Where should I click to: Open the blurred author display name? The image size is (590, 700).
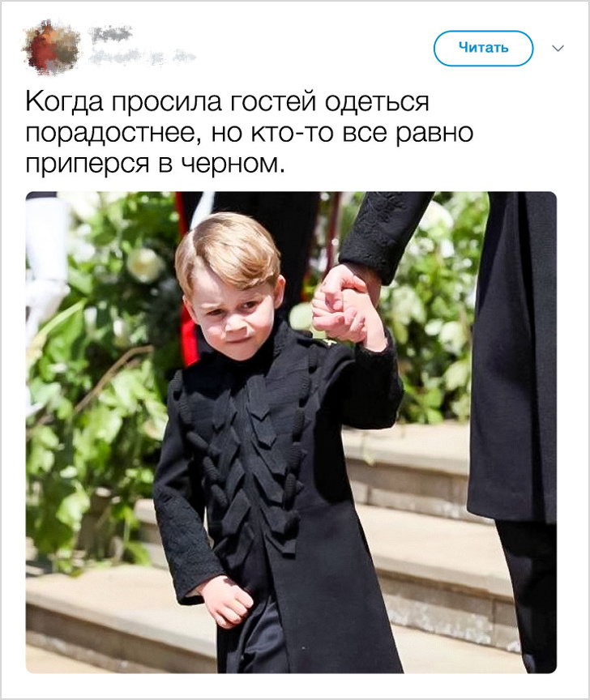tap(110, 35)
